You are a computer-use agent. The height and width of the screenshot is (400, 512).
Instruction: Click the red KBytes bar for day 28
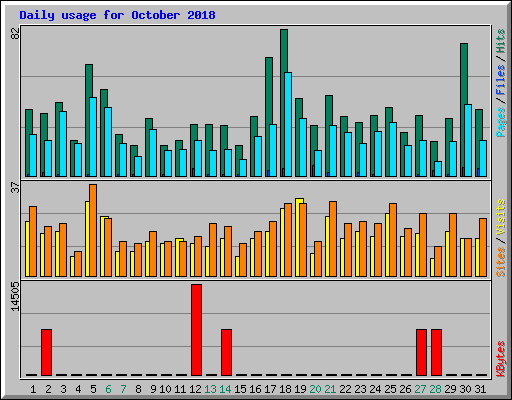click(x=436, y=352)
